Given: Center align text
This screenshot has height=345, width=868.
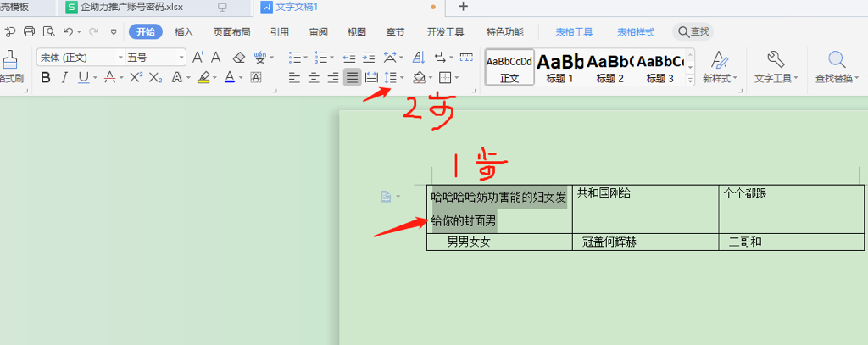Looking at the screenshot, I should pos(314,77).
